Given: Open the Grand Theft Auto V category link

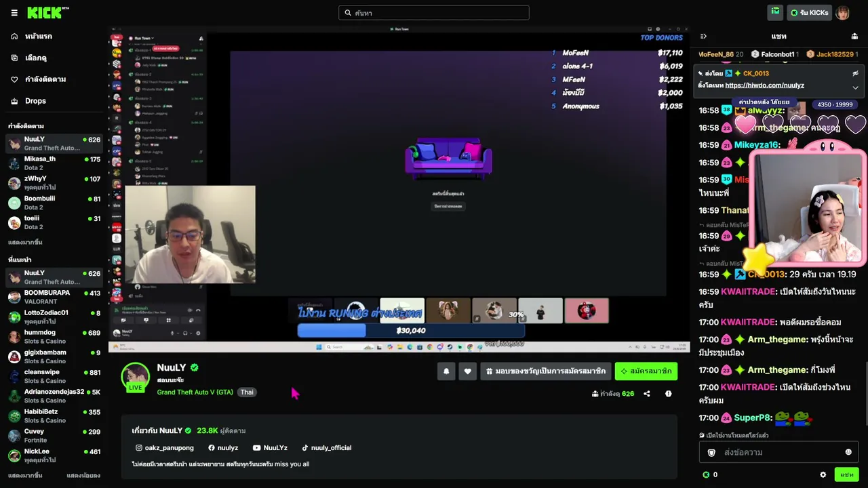Looking at the screenshot, I should (x=195, y=392).
